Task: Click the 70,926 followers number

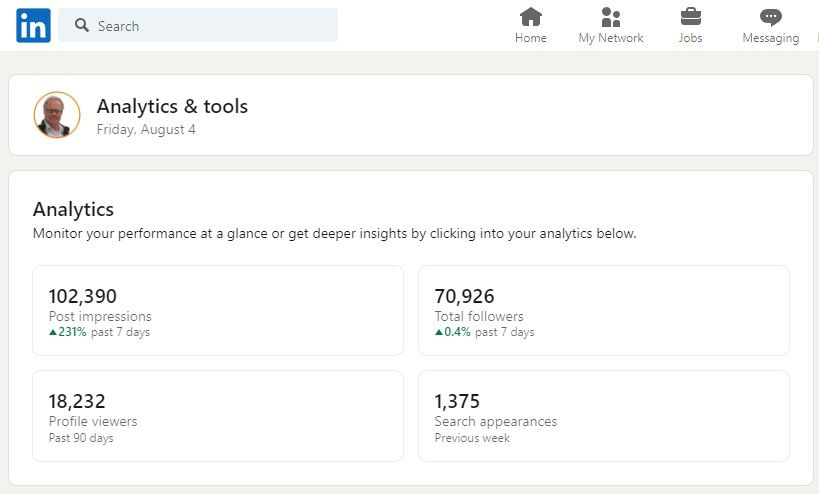Action: tap(464, 296)
